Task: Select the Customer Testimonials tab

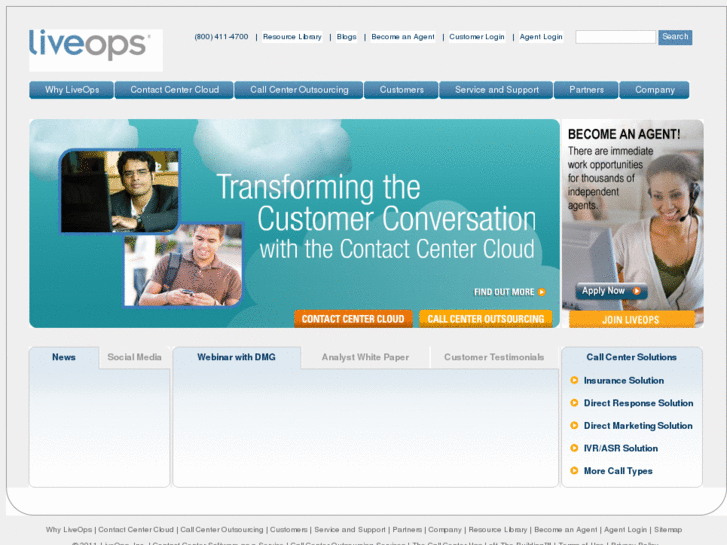Action: (x=494, y=357)
